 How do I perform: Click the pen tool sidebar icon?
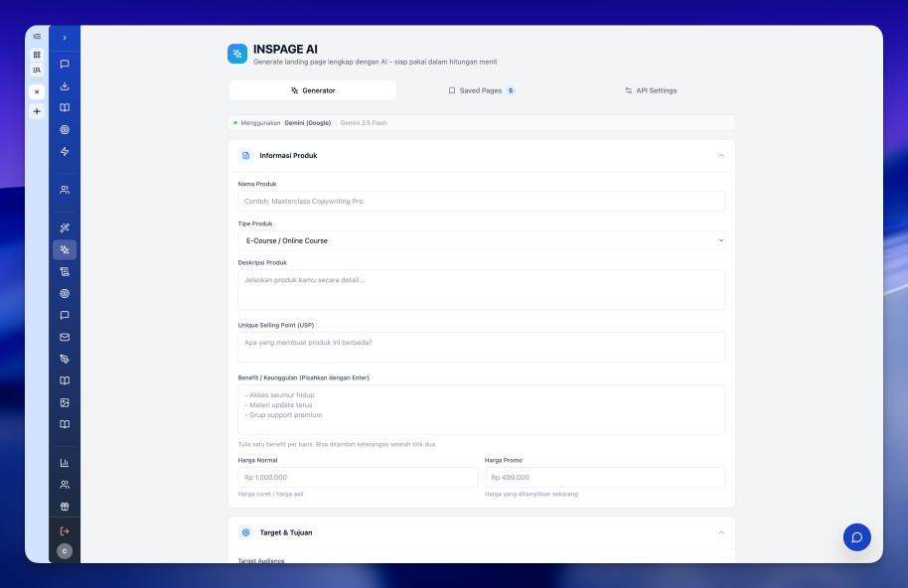point(65,359)
